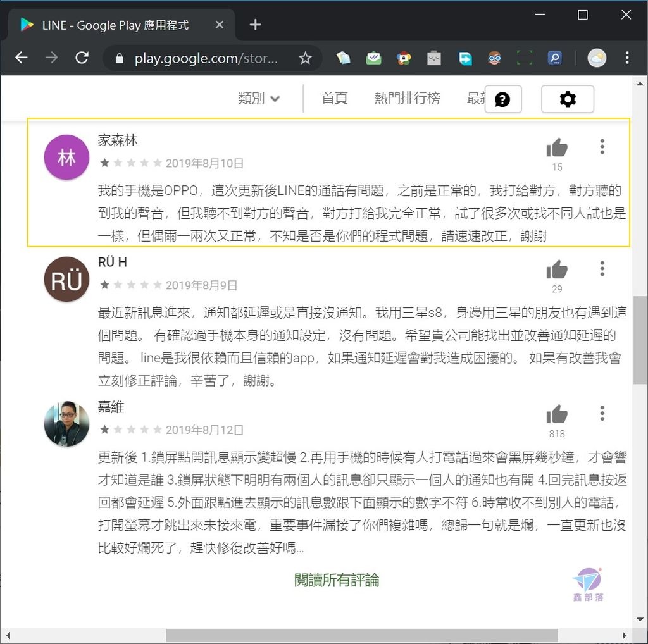Click the date 2019年8月10日
The width and height of the screenshot is (648, 644).
click(204, 164)
